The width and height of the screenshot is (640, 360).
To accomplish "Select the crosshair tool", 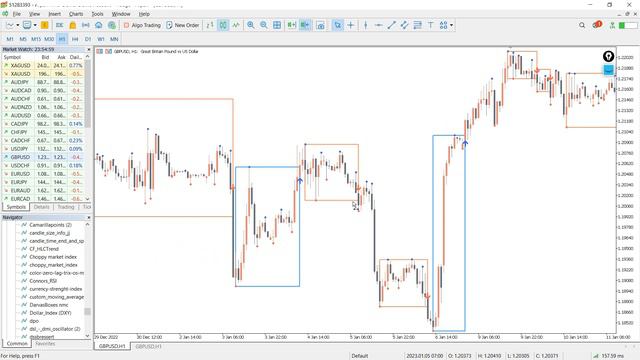I will (351, 25).
